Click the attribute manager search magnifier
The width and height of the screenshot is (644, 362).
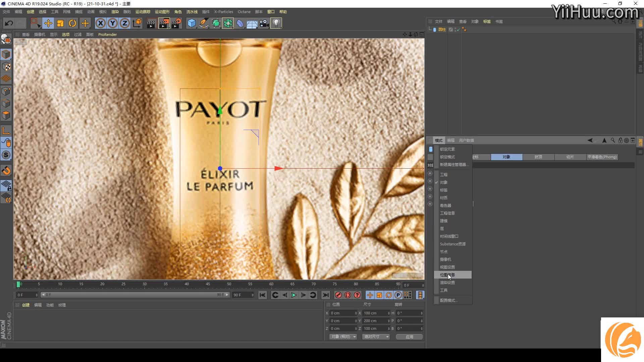point(613,140)
